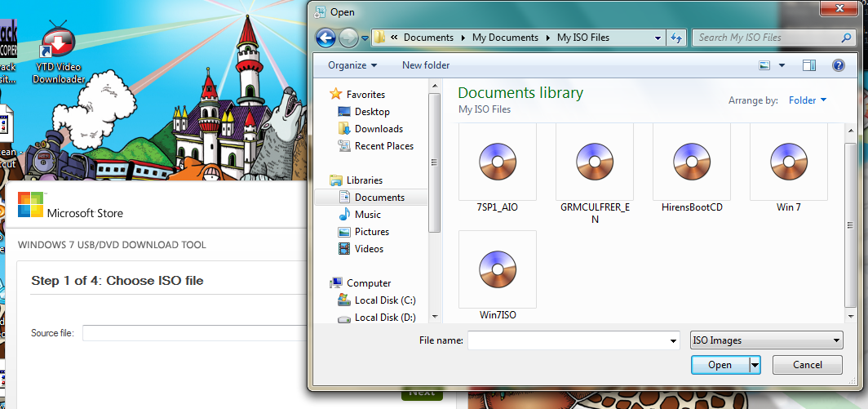868x409 pixels.
Task: Click the Back arrow in Open dialog
Action: (325, 38)
